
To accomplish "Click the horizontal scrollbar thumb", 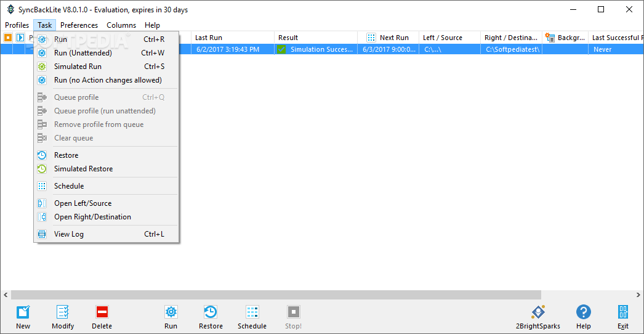I will pos(276,295).
